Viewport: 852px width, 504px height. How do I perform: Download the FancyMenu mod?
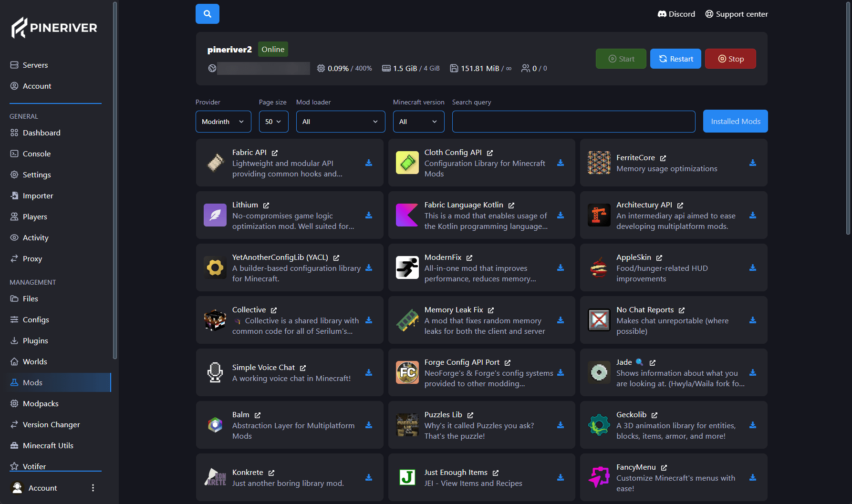[753, 477]
